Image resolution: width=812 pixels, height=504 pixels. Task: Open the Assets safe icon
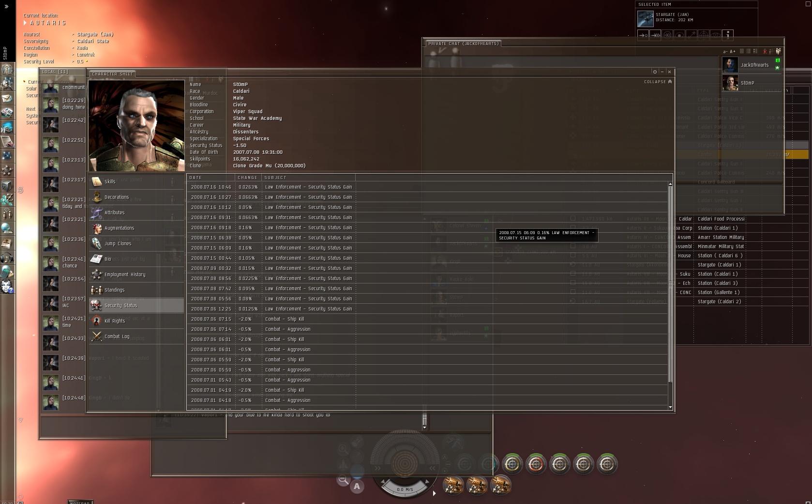click(7, 185)
